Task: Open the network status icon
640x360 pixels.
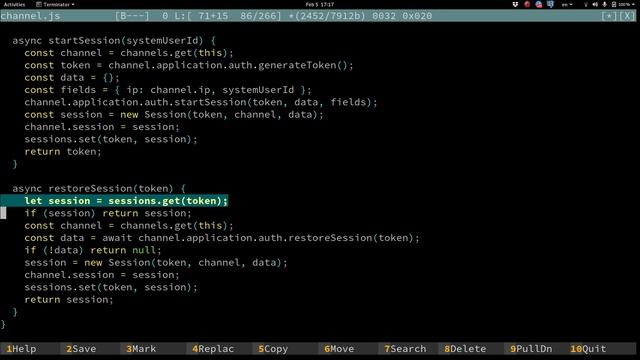Action: (586, 4)
